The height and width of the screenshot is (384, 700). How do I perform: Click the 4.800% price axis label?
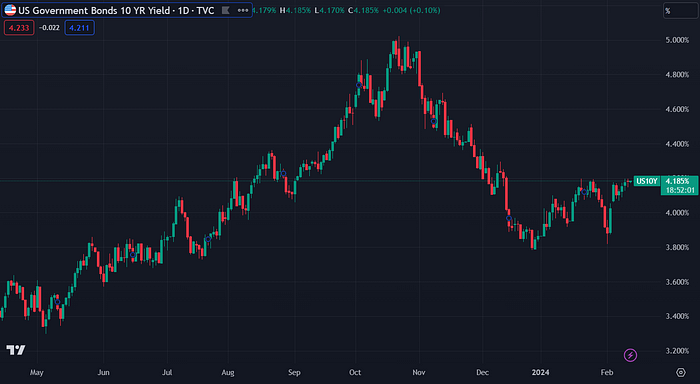[x=677, y=75]
